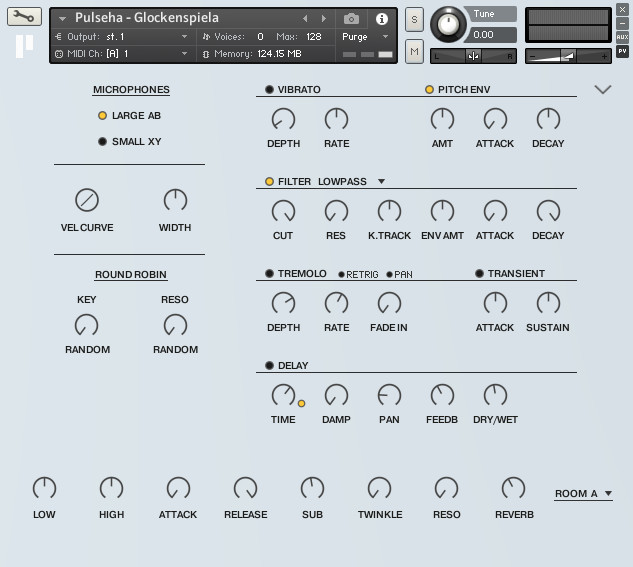Viewport: 633px width, 567px height.
Task: Toggle tremolo RETRIG option
Action: click(342, 275)
